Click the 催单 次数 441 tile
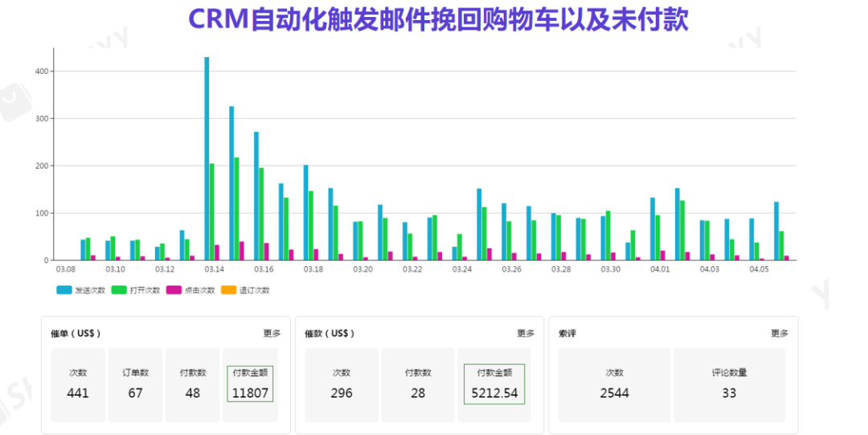Image resolution: width=868 pixels, height=435 pixels. pos(78,384)
